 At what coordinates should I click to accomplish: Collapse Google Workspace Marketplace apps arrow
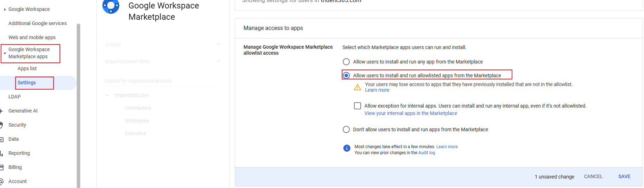click(5, 53)
